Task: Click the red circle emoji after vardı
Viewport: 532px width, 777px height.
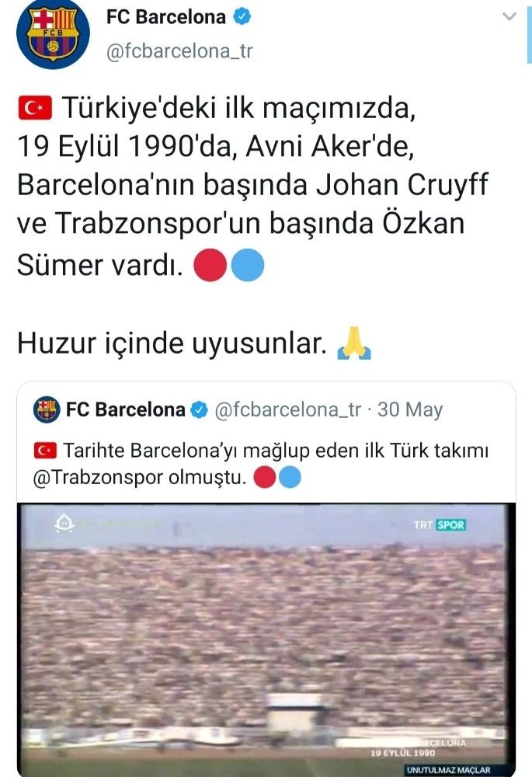Action: pos(210,265)
